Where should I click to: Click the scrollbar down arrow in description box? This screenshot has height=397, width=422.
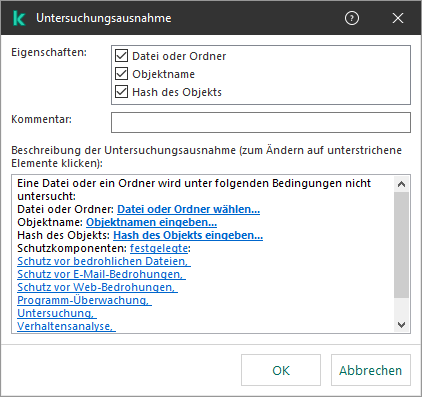click(401, 324)
